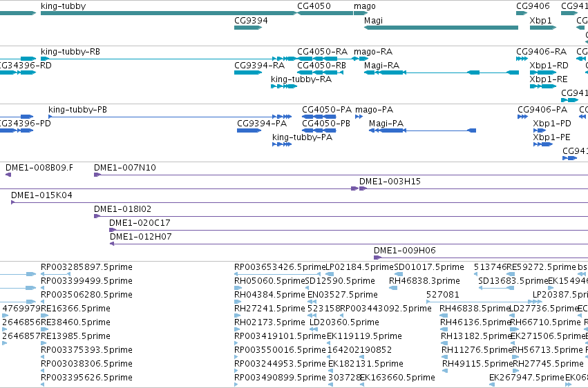Screen dimensions: 588x388
Task: Select the RH04384.5prime EST label
Action: tap(269, 295)
